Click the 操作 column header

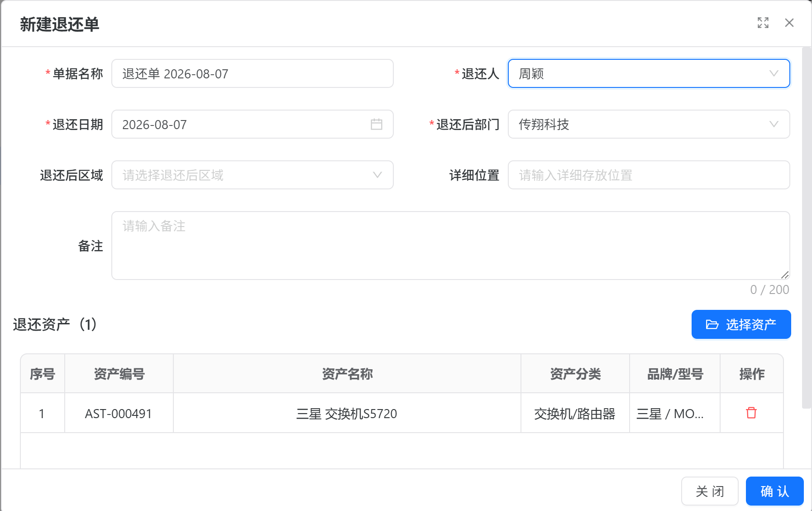click(x=752, y=374)
